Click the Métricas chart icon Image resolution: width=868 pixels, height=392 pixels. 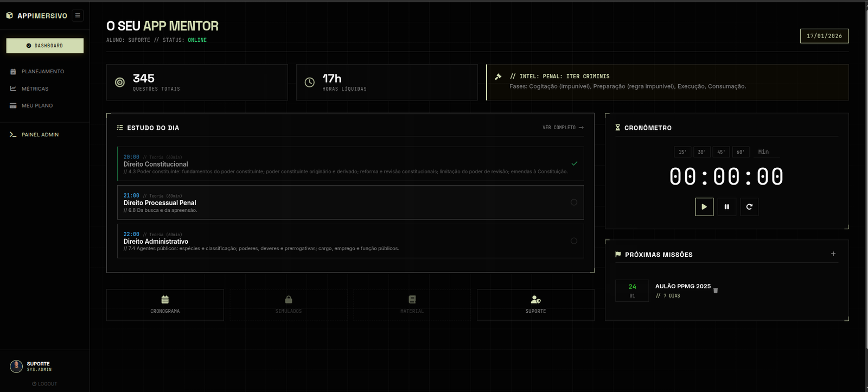[x=13, y=88]
